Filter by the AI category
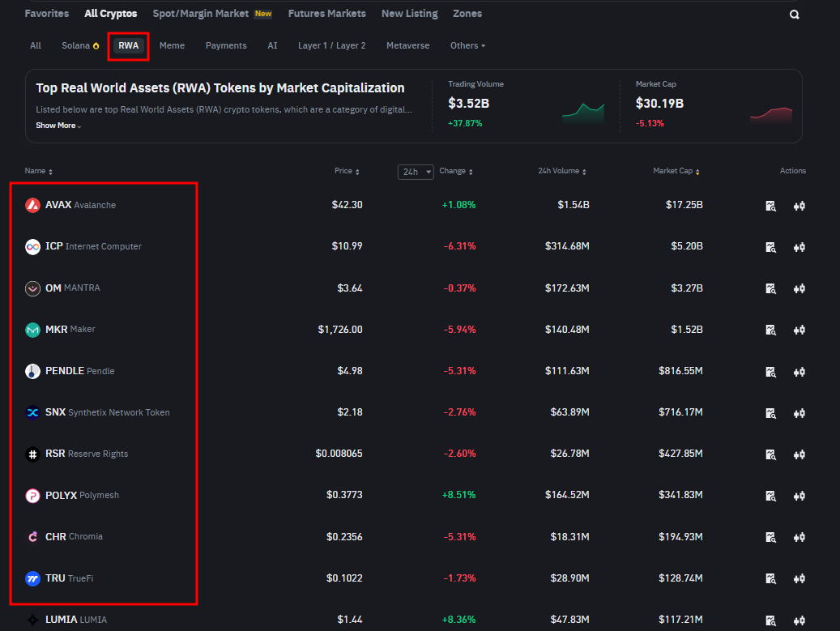The height and width of the screenshot is (631, 840). click(x=272, y=45)
